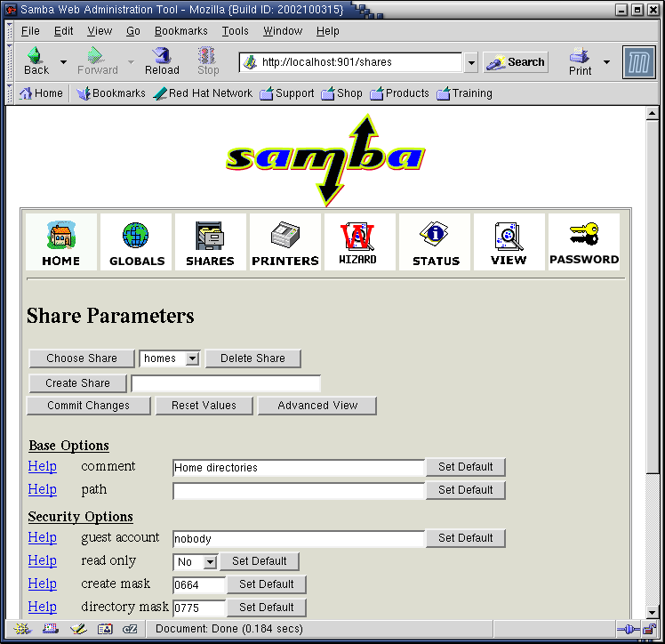Open the VIEW magnifier icon
This screenshot has height=644, width=665.
pos(509,242)
